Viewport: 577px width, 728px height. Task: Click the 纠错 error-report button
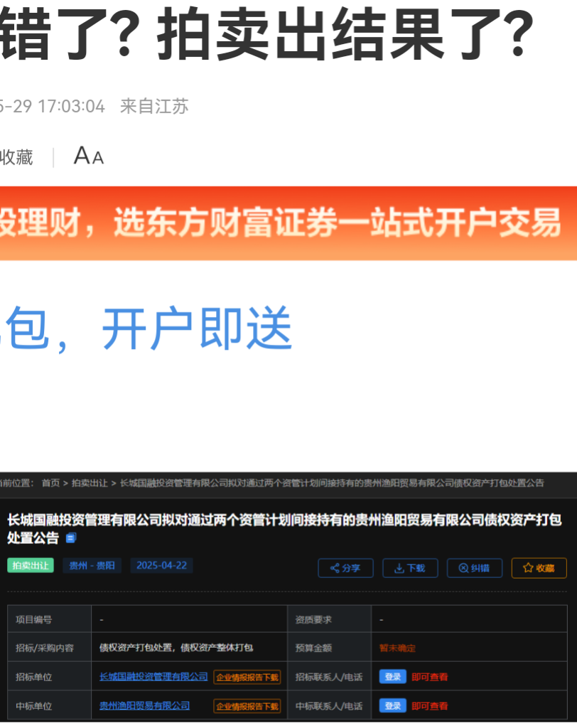click(x=475, y=568)
